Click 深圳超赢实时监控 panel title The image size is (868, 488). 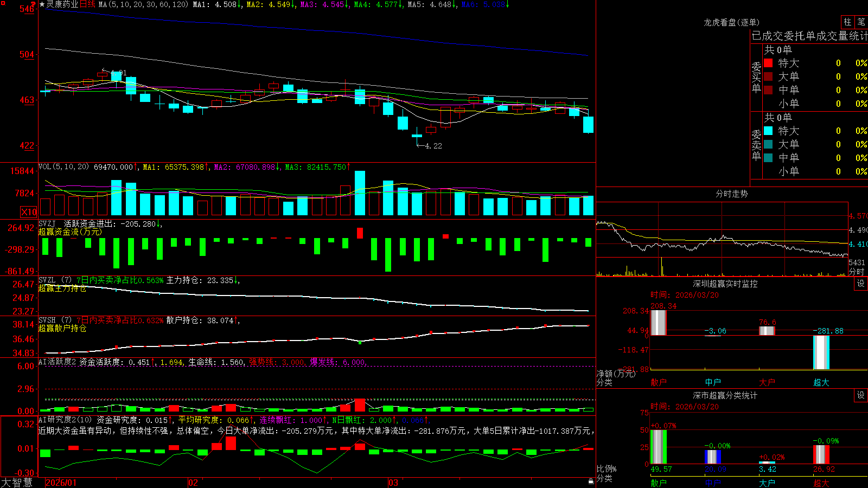[x=725, y=284]
